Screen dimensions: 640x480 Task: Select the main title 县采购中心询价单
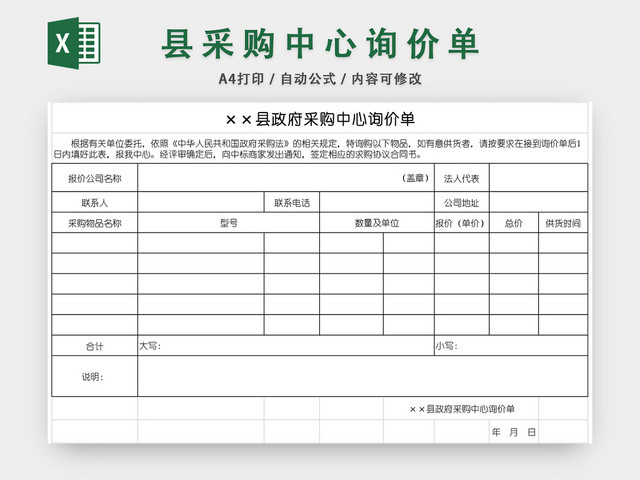pos(320,44)
